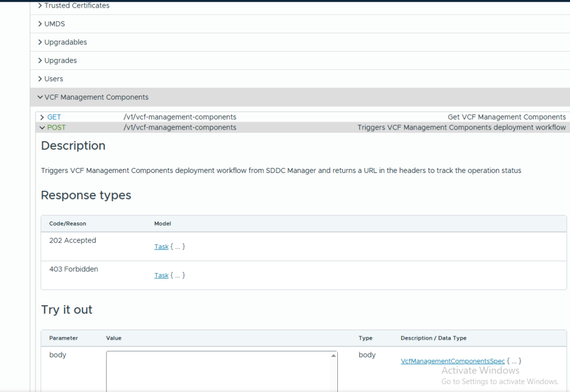
Task: Expand the Users section chevron
Action: click(x=40, y=79)
